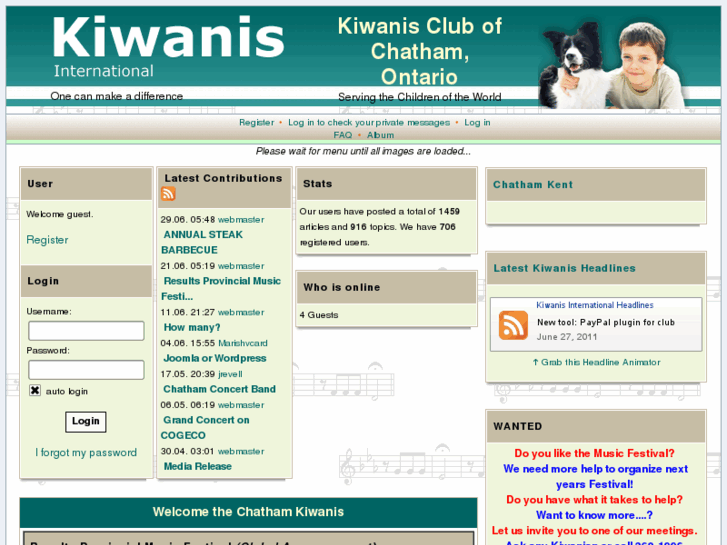Toggle the auto login checkbox
Screen dimensions: 727x545
click(35, 391)
